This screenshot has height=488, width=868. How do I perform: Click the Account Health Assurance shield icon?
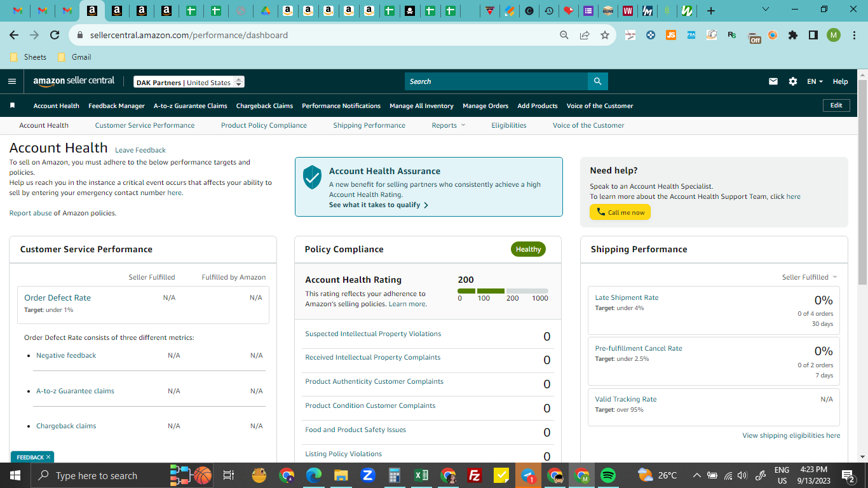(312, 177)
